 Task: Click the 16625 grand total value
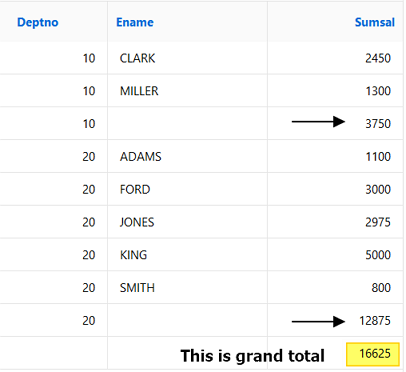tap(373, 354)
